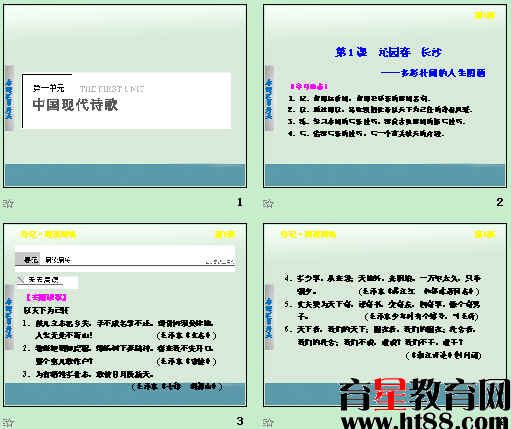The width and height of the screenshot is (511, 429).
Task: Select slide 4 thumbnail with quotes 4 to 6
Action: (385, 315)
